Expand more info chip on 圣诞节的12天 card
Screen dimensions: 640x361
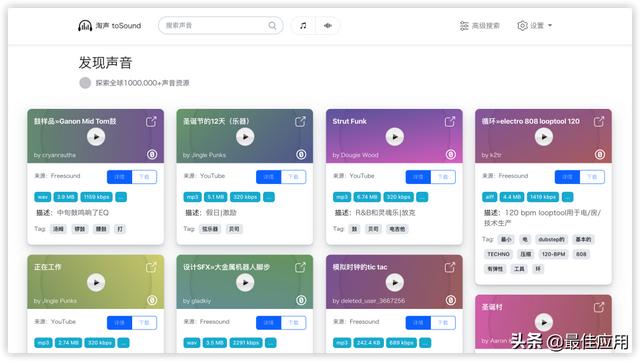269,197
